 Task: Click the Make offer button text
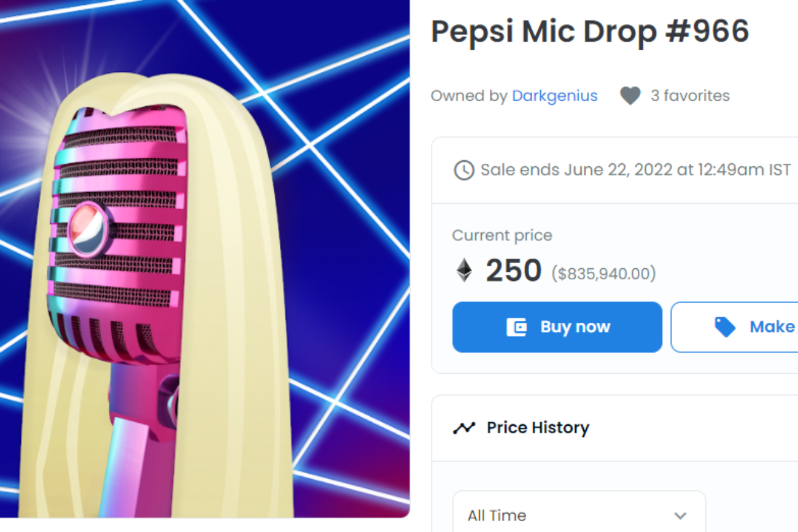point(772,327)
